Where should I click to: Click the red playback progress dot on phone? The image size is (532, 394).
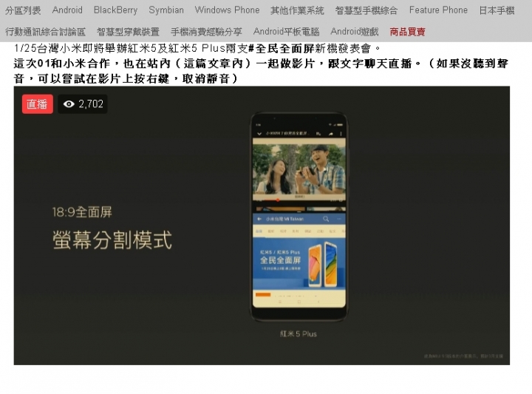[x=278, y=200]
